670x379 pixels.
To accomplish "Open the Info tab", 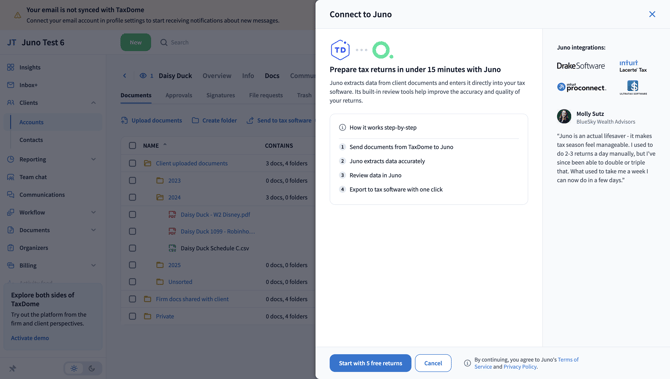I will click(x=248, y=76).
